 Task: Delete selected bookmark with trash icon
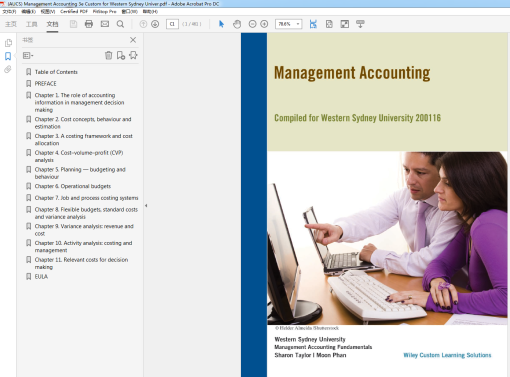108,55
